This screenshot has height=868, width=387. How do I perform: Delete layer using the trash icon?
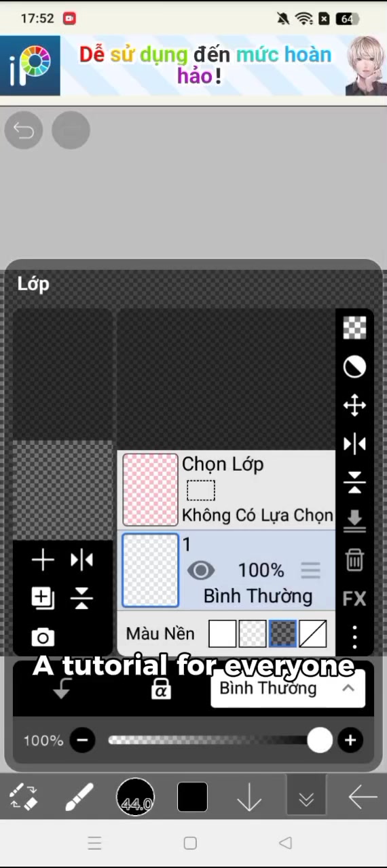(x=354, y=560)
